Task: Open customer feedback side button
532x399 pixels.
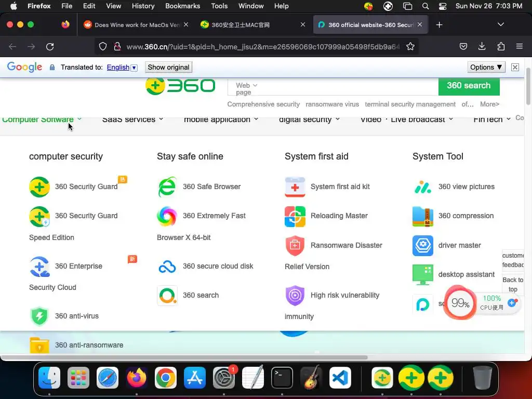Action: 513,260
